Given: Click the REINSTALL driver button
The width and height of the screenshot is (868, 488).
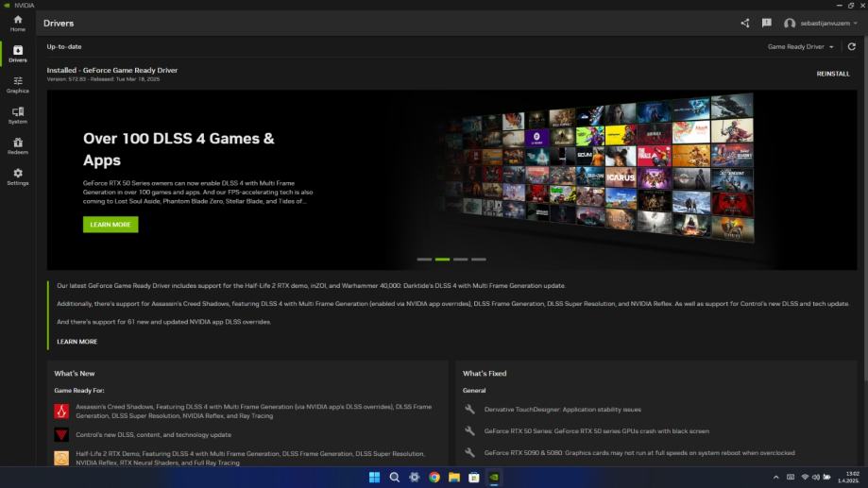Looking at the screenshot, I should tap(833, 74).
